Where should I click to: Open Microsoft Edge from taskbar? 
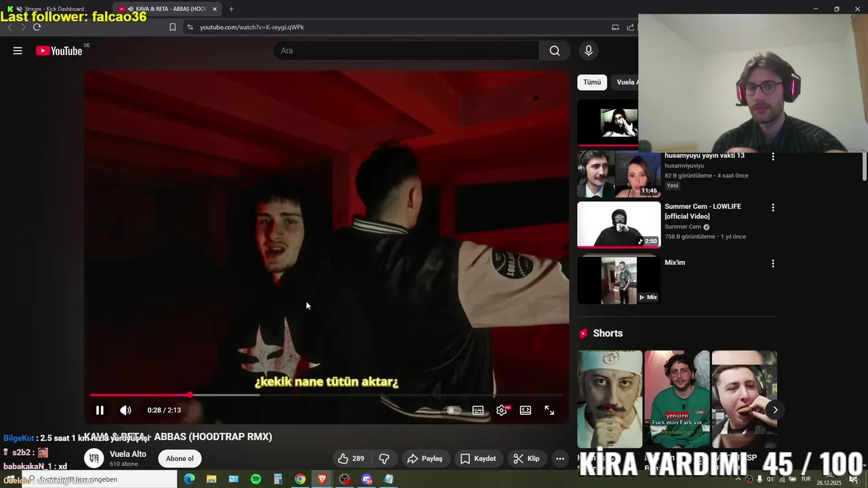189,479
